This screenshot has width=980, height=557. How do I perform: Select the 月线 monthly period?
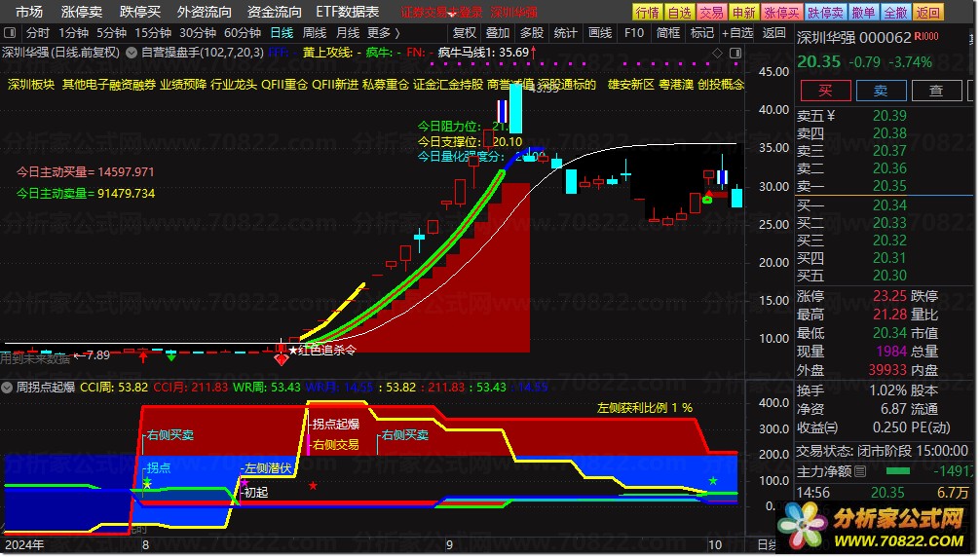coord(348,32)
